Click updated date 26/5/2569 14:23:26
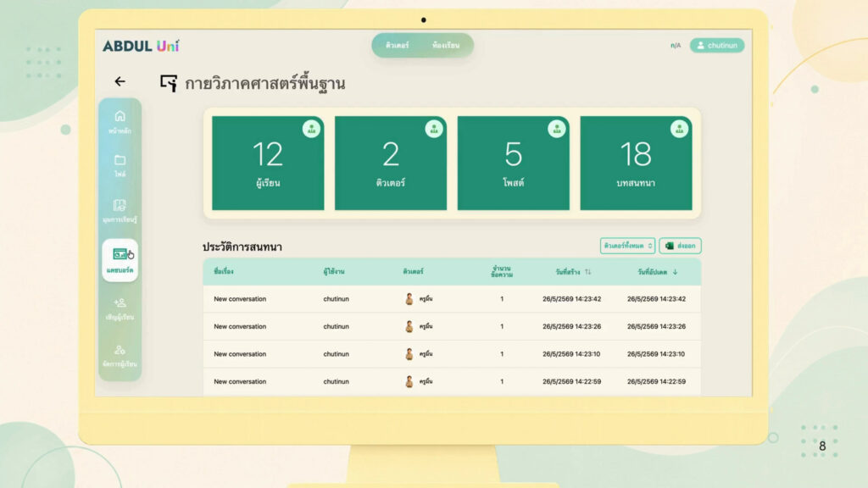Image resolution: width=868 pixels, height=488 pixels. [x=657, y=326]
